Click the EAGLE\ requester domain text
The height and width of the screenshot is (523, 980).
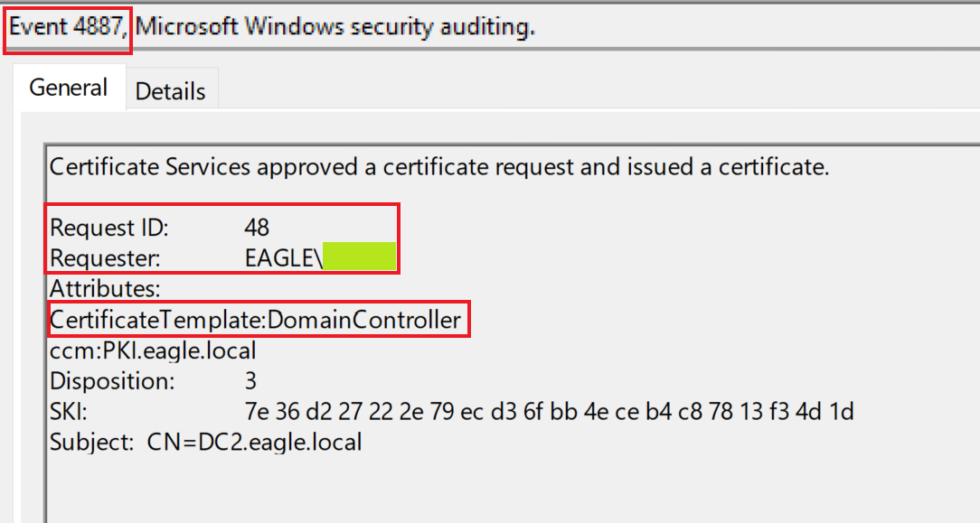click(283, 258)
